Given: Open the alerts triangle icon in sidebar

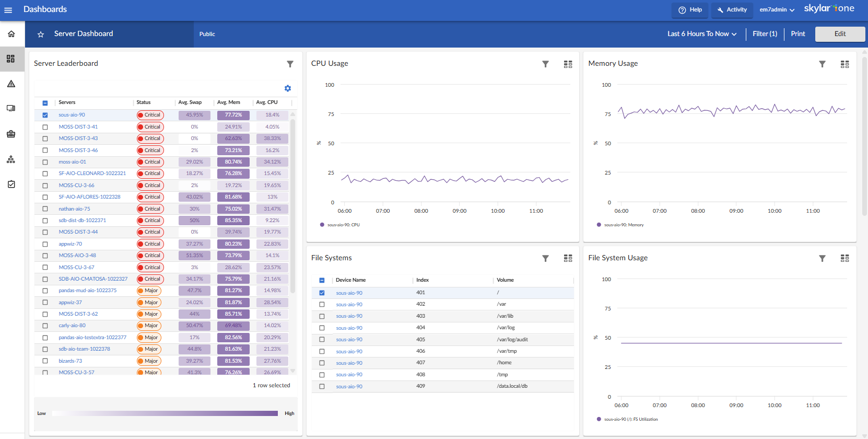Looking at the screenshot, I should click(11, 84).
